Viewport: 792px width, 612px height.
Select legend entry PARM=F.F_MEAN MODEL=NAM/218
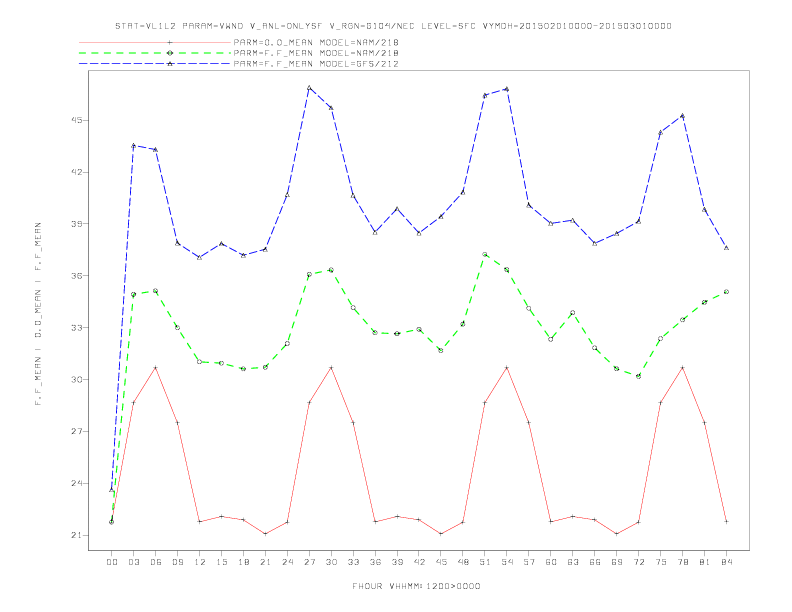point(316,53)
